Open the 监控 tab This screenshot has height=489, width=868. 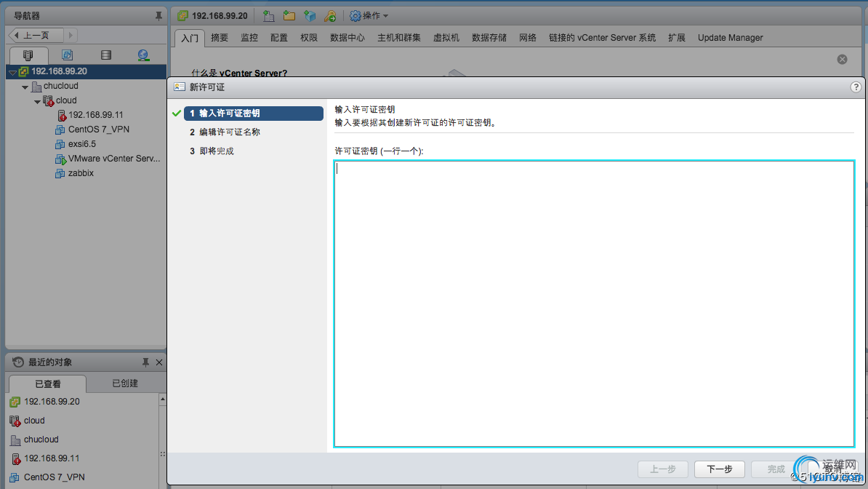tap(249, 38)
